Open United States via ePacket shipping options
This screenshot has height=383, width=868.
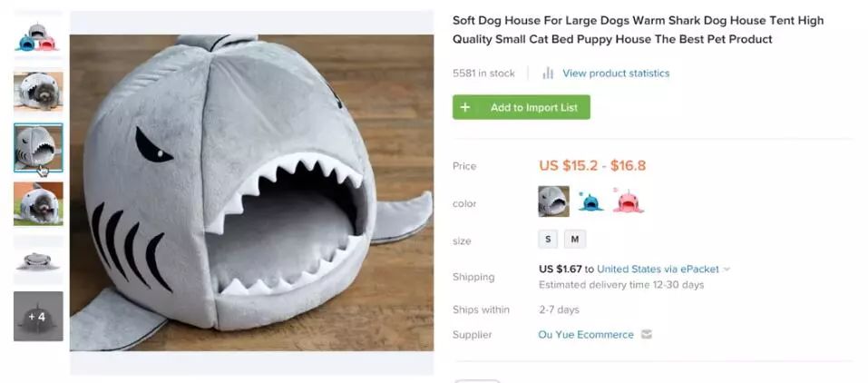(x=658, y=270)
